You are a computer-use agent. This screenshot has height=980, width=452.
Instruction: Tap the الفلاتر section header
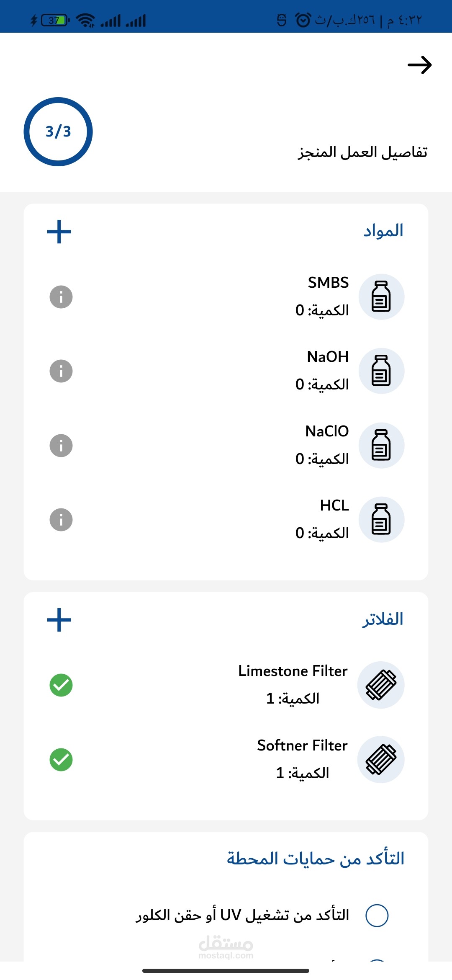383,619
